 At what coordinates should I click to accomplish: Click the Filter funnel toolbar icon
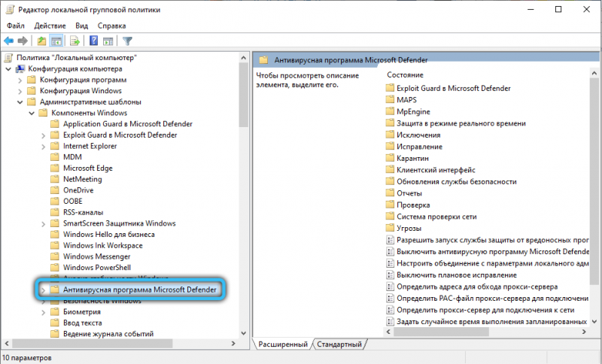click(127, 41)
